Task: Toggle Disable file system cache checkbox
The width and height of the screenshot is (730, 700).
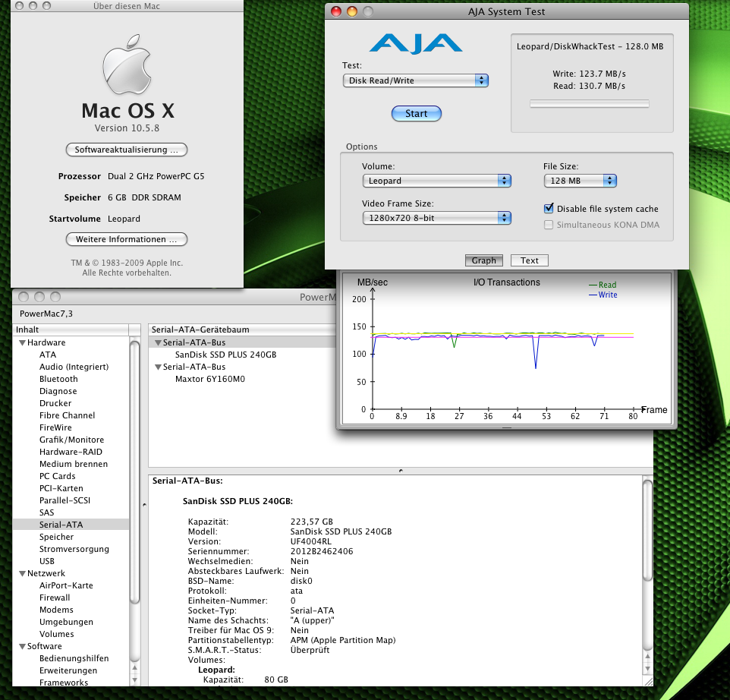Action: (549, 208)
